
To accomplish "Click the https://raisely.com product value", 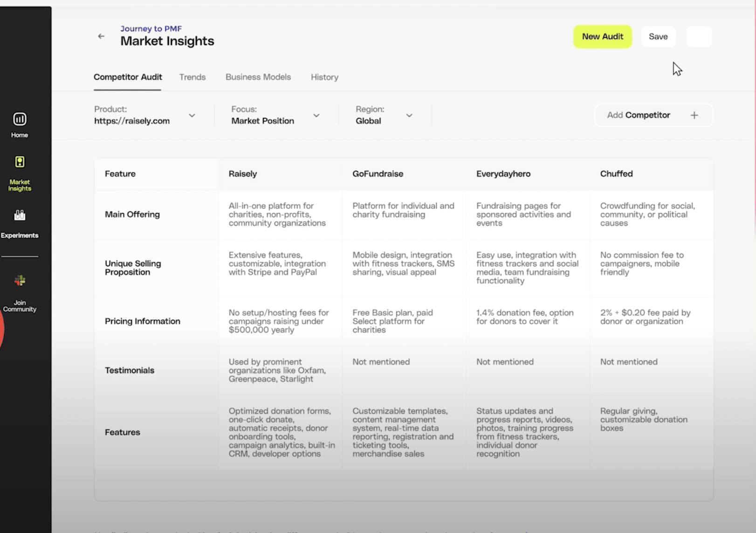I will [x=132, y=121].
